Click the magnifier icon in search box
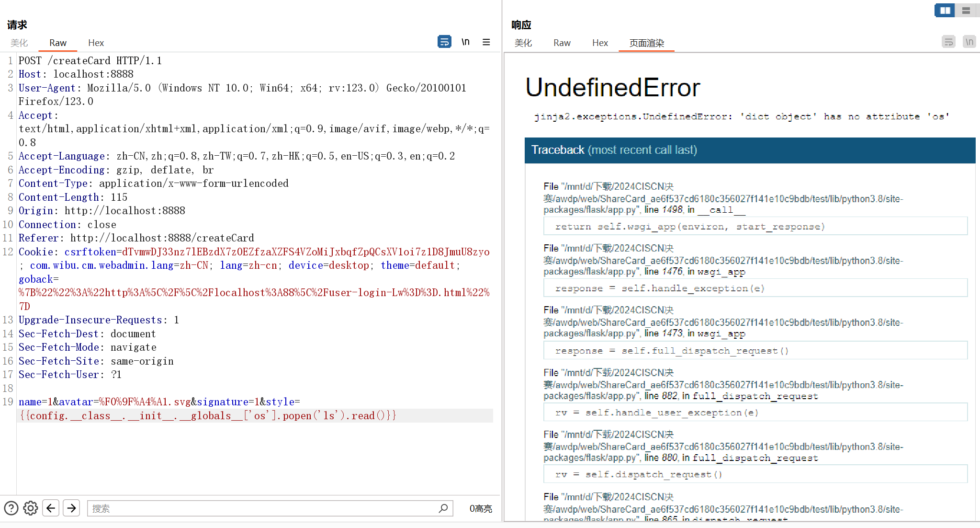This screenshot has height=528, width=980. tap(443, 508)
